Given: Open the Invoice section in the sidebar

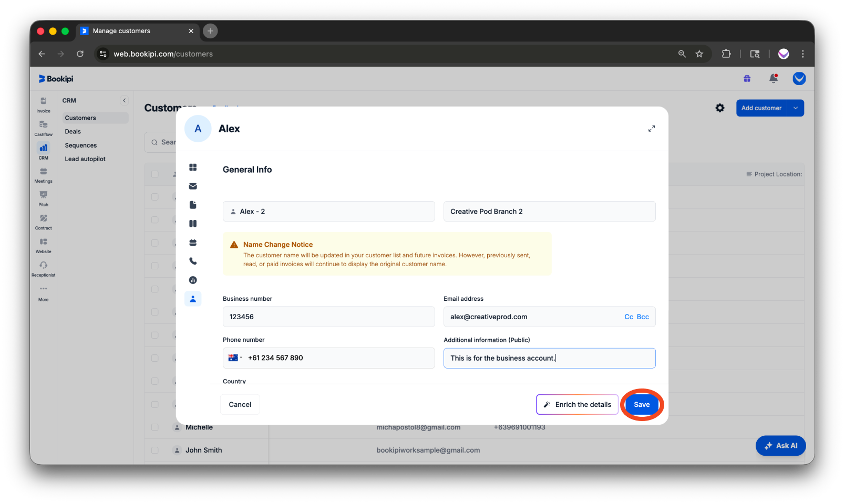Looking at the screenshot, I should click(x=43, y=104).
